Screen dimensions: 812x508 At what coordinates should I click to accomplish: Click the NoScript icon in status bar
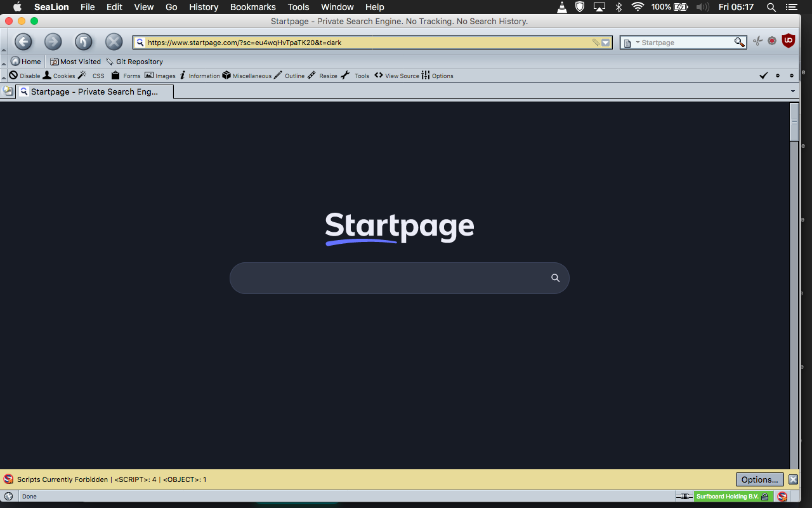click(782, 497)
